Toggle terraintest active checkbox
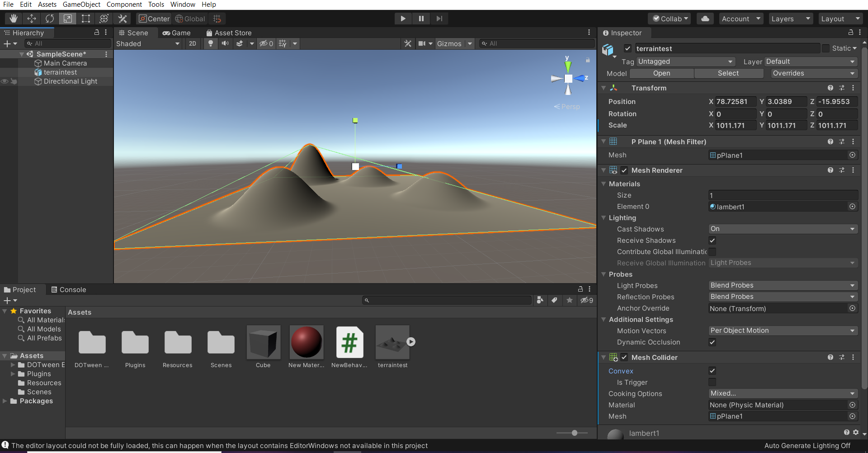 (627, 48)
